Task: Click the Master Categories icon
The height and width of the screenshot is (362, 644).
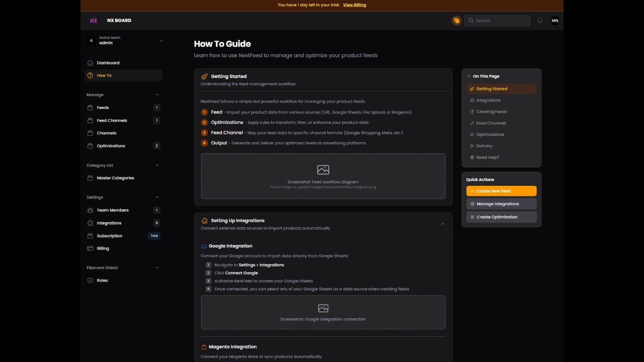Action: click(x=90, y=178)
